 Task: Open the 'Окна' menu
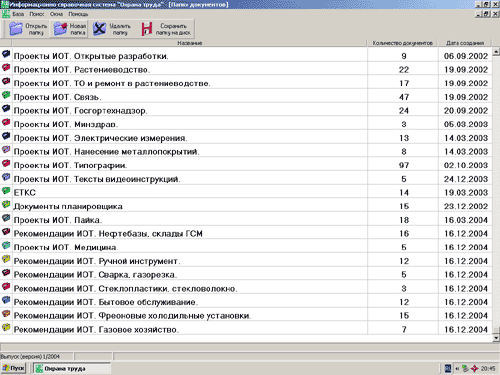[56, 14]
